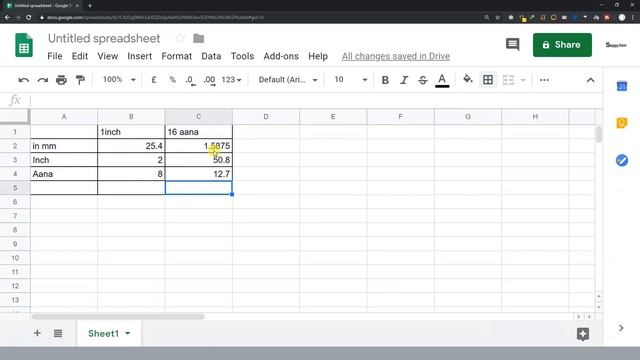Open the Add-ons menu

pyautogui.click(x=281, y=56)
